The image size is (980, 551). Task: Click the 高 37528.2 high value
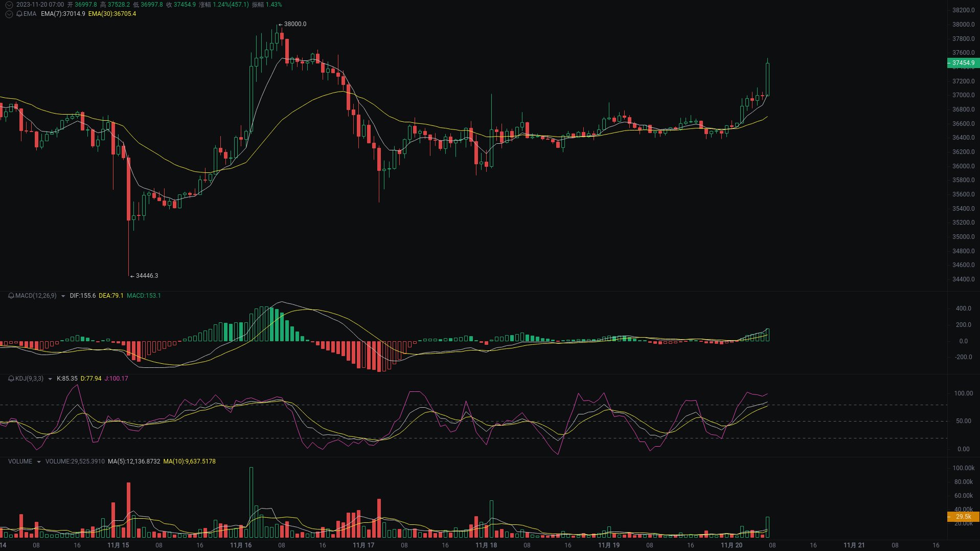click(115, 5)
